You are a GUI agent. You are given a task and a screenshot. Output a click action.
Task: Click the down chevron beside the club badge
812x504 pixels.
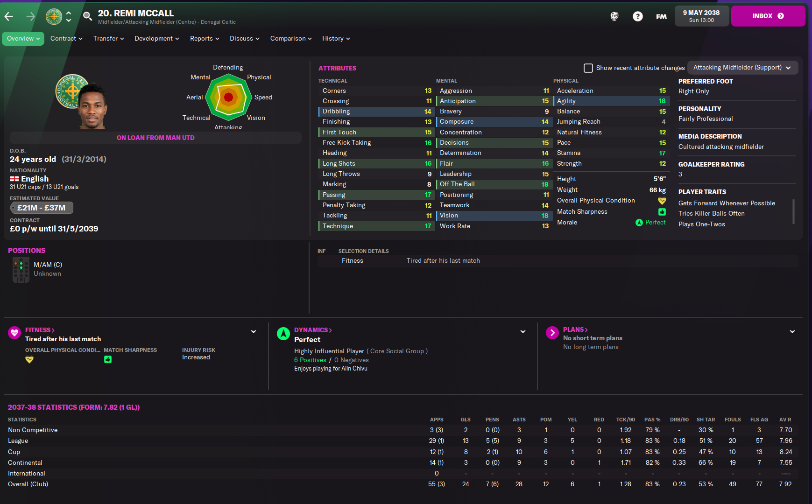tap(69, 21)
